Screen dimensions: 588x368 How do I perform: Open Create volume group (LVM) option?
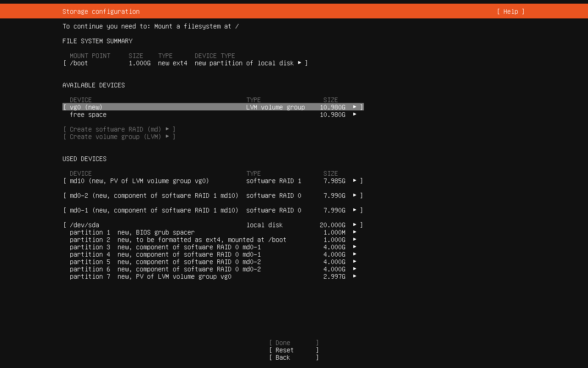(119, 137)
